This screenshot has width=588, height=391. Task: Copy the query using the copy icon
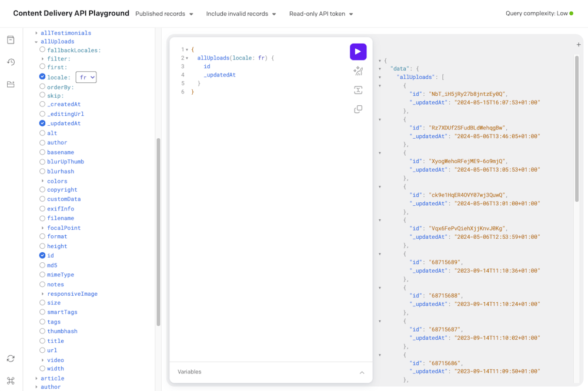point(358,109)
